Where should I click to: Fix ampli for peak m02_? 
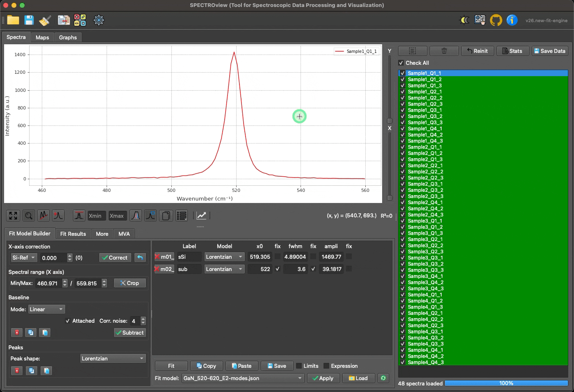tap(349, 269)
